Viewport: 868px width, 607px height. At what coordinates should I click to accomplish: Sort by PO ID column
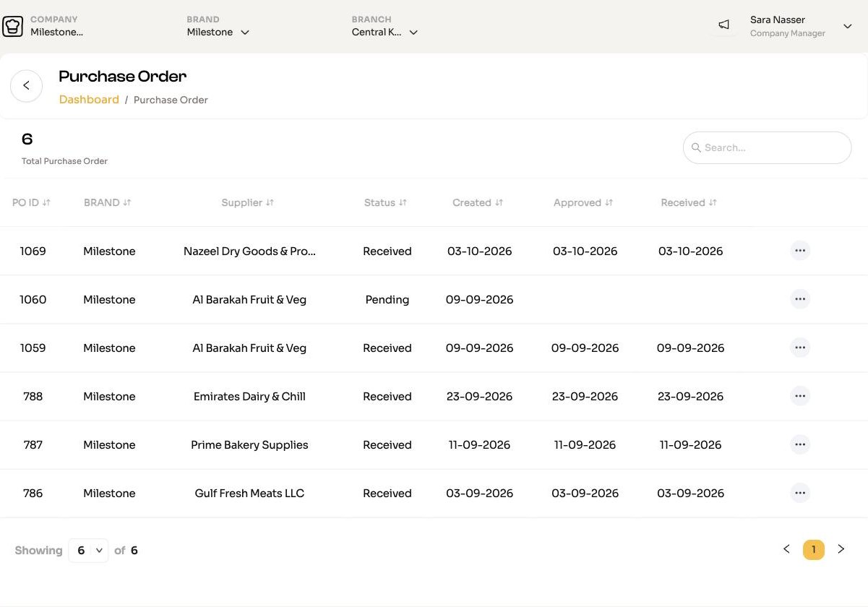[x=46, y=203]
